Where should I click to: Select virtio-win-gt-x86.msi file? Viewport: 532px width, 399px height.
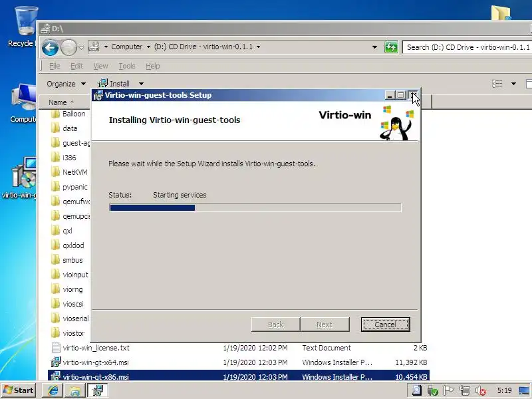239,376
